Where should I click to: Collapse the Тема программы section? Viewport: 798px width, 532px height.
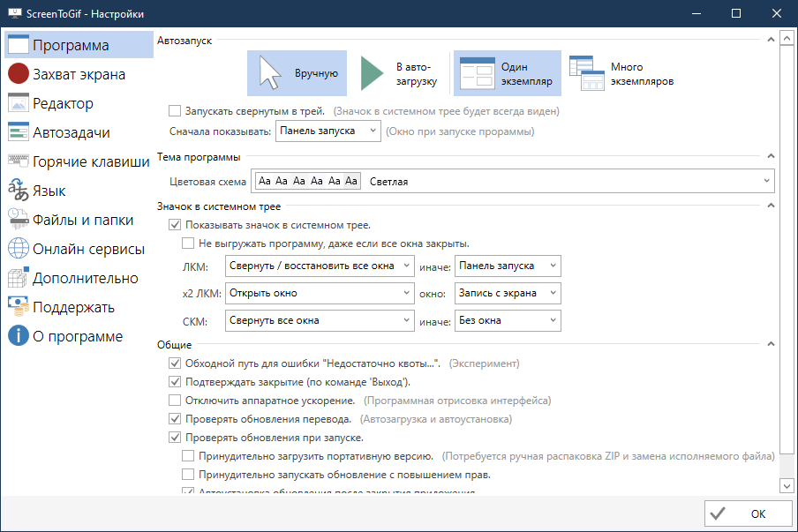771,156
